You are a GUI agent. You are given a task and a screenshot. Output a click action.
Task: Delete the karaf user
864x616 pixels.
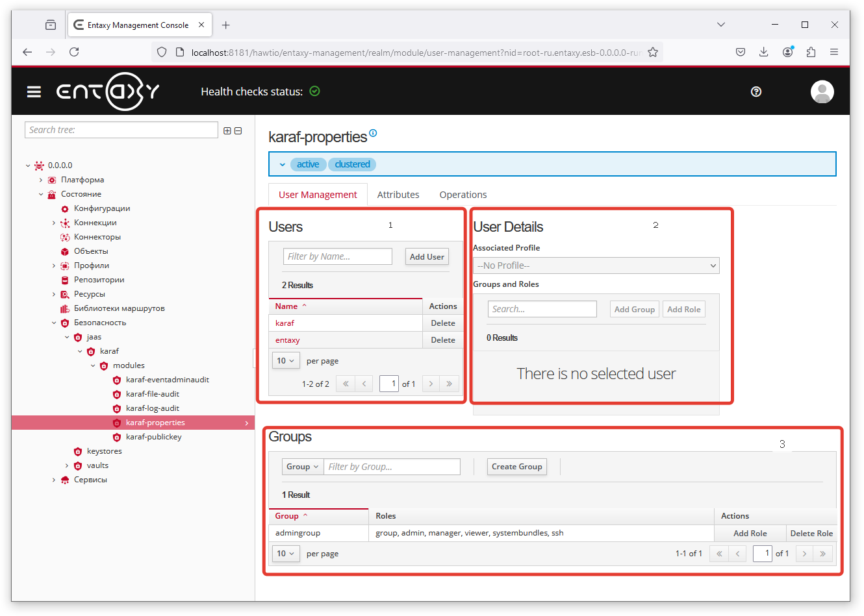[443, 323]
